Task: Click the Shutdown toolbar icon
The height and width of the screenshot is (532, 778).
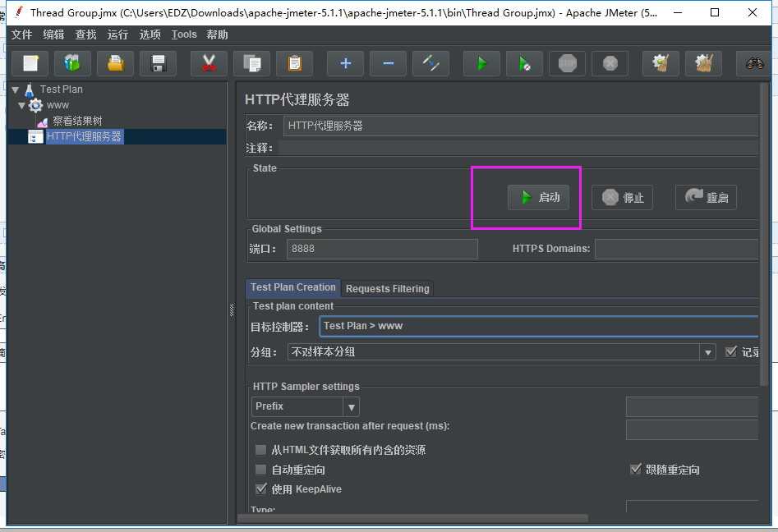Action: pos(610,63)
